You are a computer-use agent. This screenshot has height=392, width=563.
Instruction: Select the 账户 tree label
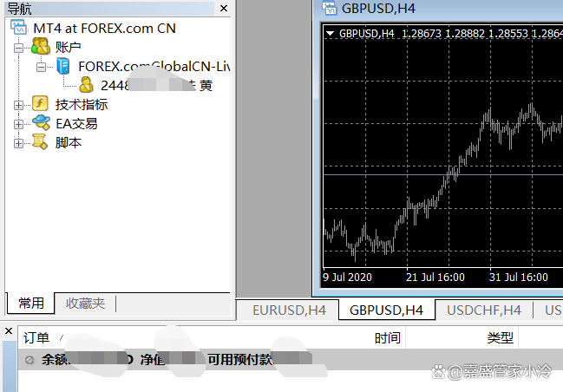(68, 47)
